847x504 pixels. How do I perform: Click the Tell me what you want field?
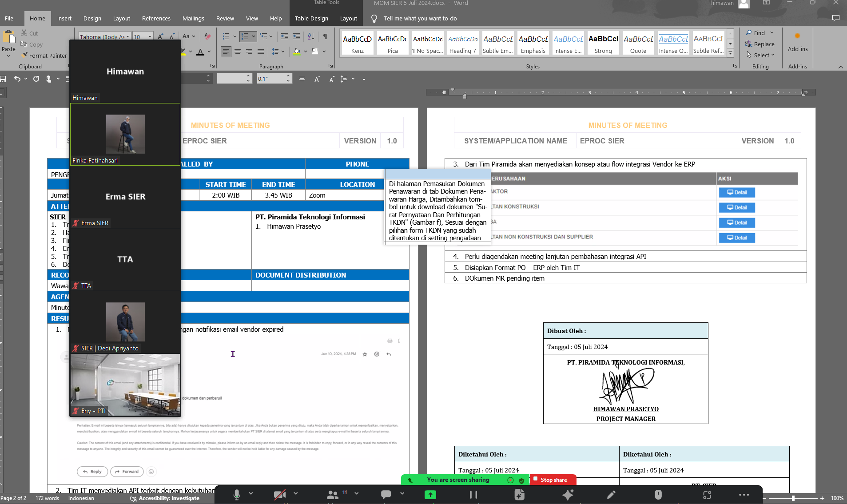pos(420,18)
